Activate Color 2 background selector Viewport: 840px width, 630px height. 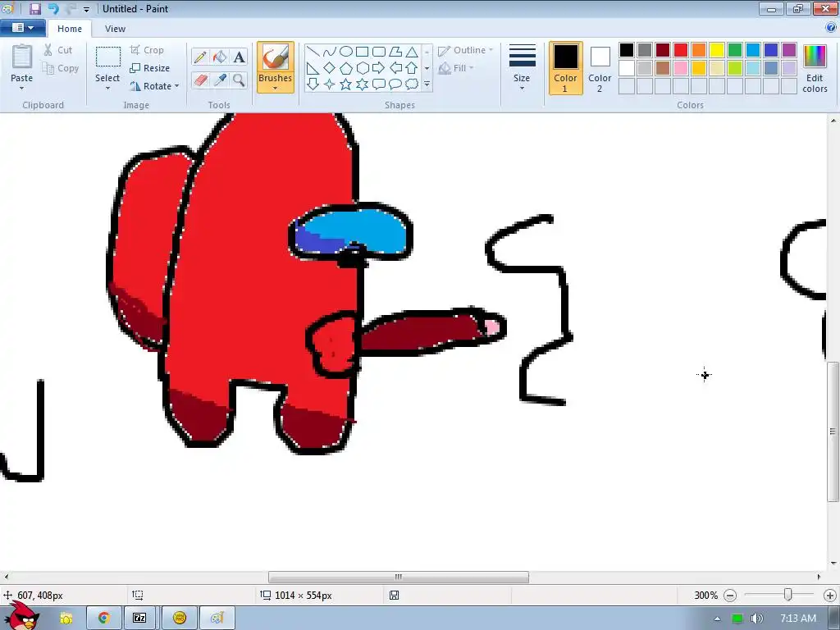click(600, 68)
